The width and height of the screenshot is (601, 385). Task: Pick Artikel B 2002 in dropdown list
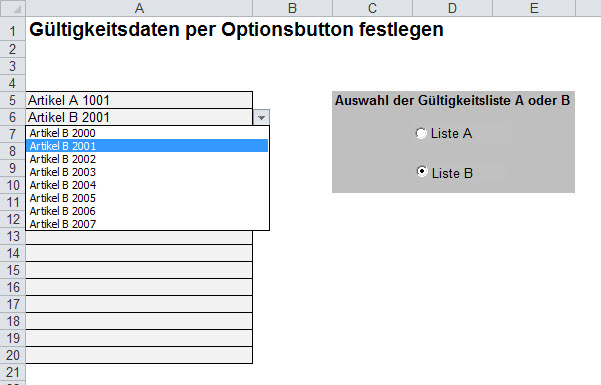[147, 159]
